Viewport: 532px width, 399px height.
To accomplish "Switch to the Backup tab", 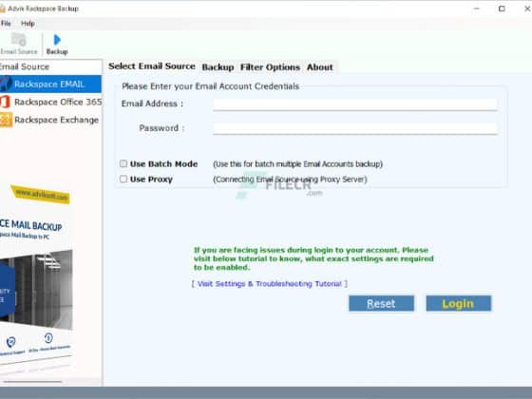I will point(218,67).
